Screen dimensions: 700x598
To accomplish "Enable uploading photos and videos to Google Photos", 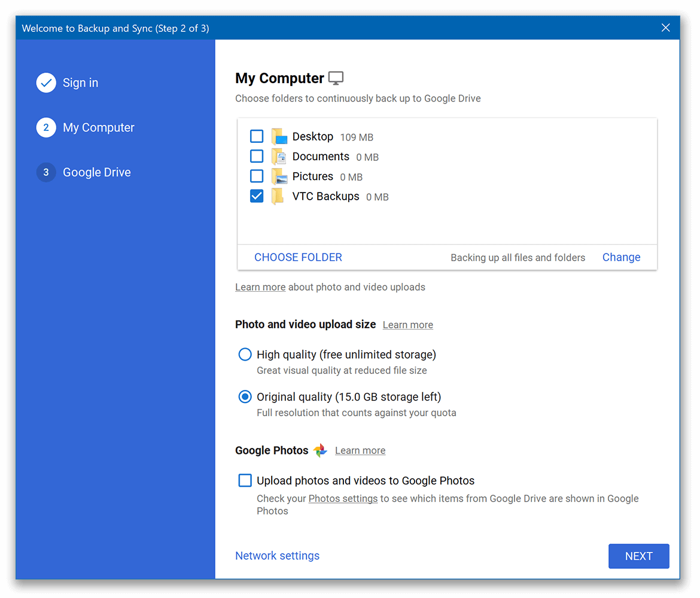I will (245, 480).
